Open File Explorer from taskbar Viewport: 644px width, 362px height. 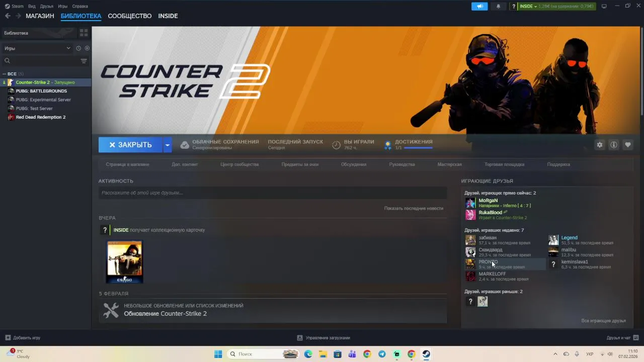[323, 354]
